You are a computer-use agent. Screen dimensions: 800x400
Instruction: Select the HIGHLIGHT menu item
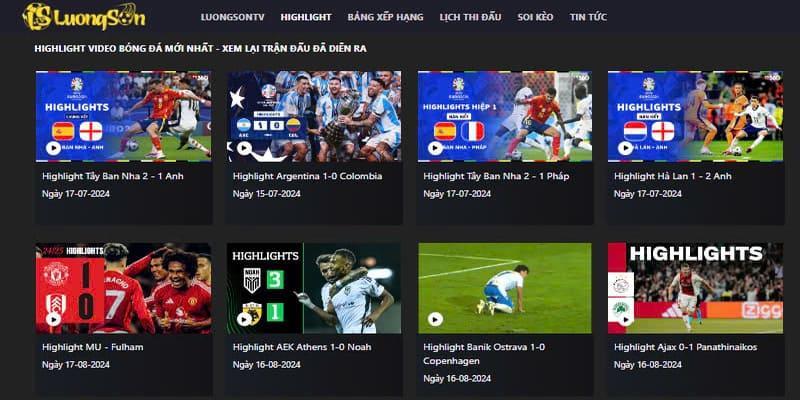[x=306, y=17]
